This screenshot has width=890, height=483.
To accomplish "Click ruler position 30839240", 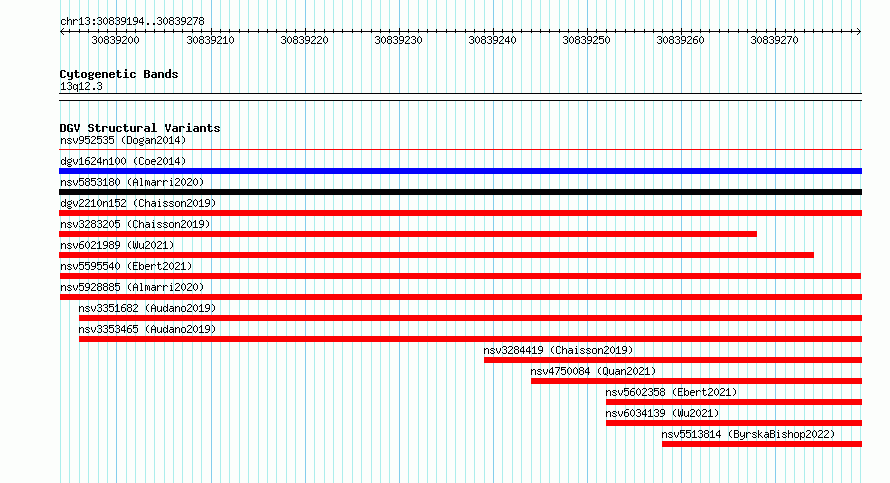I will click(492, 40).
